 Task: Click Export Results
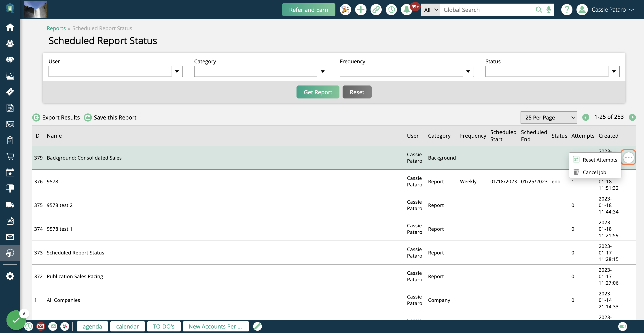pyautogui.click(x=56, y=117)
